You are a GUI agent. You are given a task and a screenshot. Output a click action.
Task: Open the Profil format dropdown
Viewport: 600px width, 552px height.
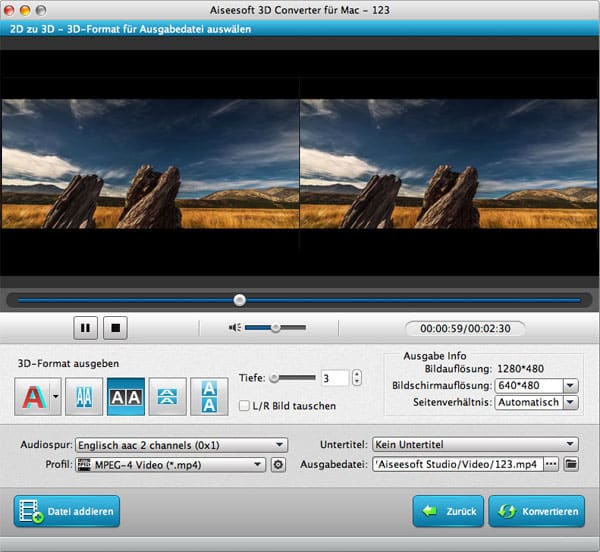point(170,465)
